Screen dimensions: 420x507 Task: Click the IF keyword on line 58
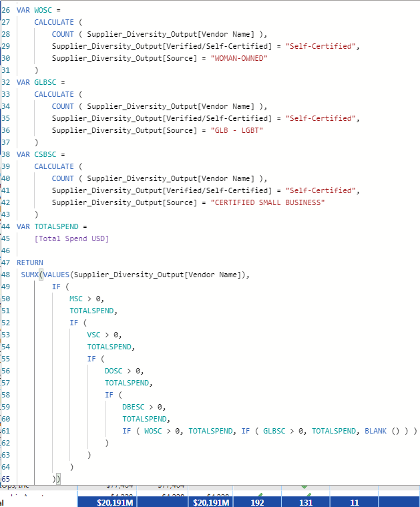click(x=109, y=395)
